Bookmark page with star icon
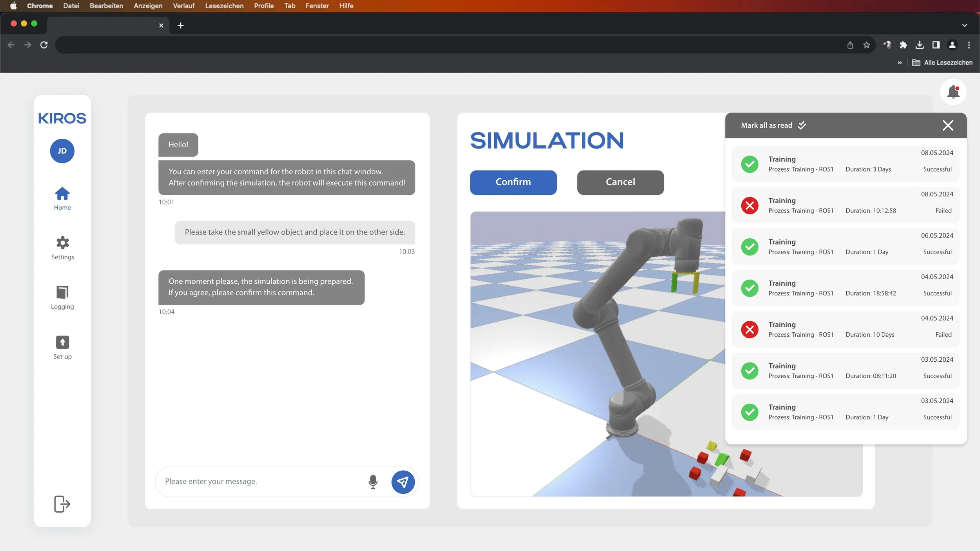The height and width of the screenshot is (551, 980). click(866, 45)
